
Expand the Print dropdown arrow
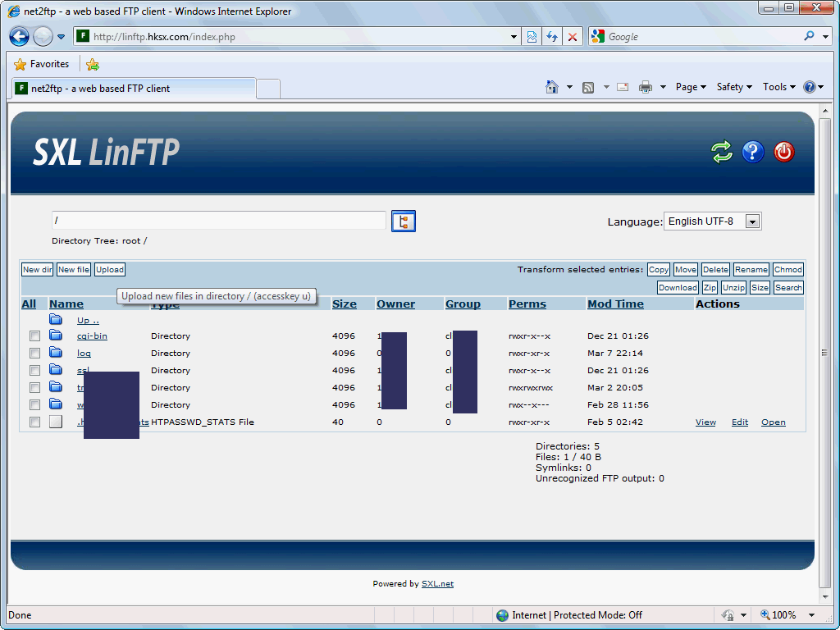click(x=663, y=87)
